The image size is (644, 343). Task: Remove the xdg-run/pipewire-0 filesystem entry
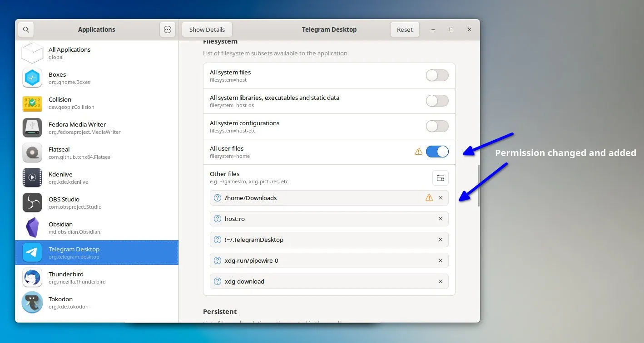pyautogui.click(x=440, y=260)
